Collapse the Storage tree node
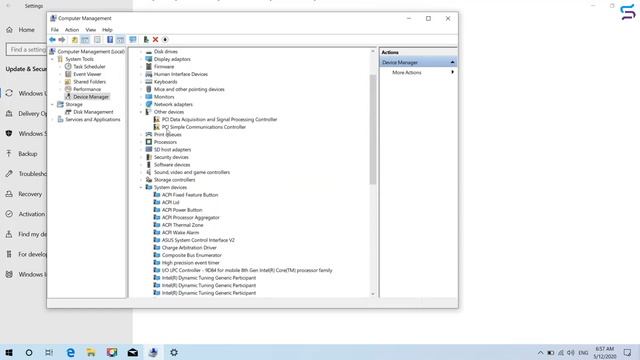Viewport: 640px width, 360px height. 52,104
